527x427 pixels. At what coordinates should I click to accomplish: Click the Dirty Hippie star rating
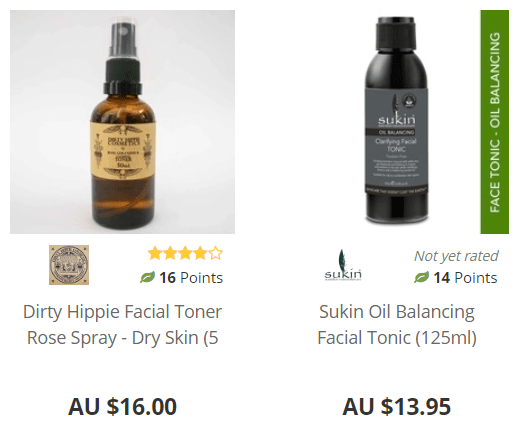click(x=185, y=253)
